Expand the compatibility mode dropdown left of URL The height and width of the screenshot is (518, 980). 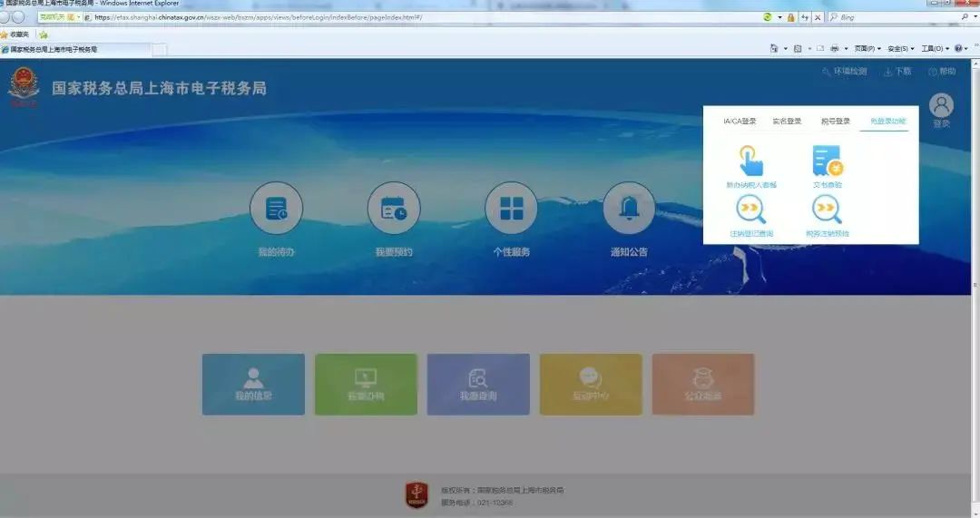tap(78, 17)
